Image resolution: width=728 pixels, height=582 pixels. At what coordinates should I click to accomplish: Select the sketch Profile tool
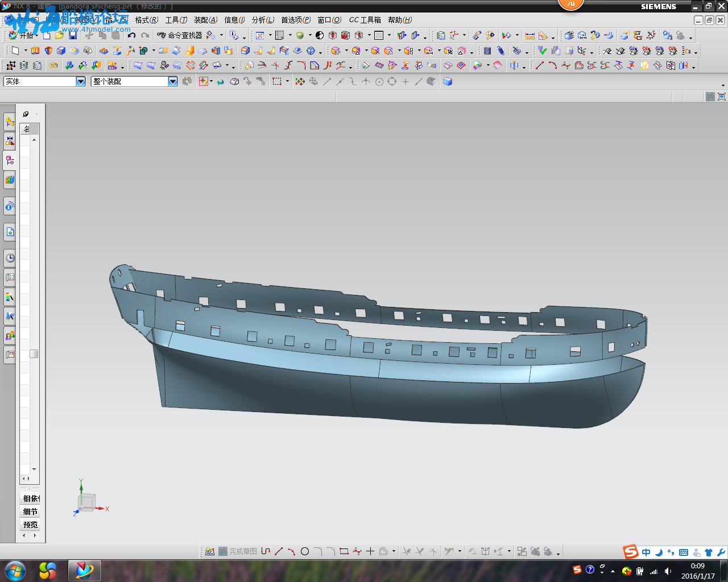point(266,551)
